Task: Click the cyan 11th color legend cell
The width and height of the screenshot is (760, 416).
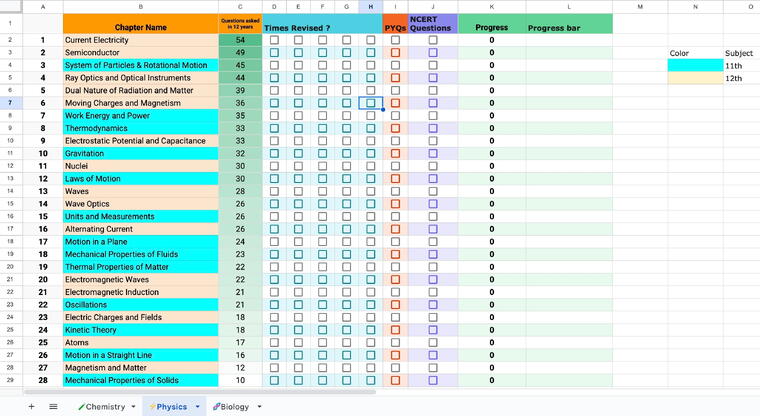Action: coord(695,65)
